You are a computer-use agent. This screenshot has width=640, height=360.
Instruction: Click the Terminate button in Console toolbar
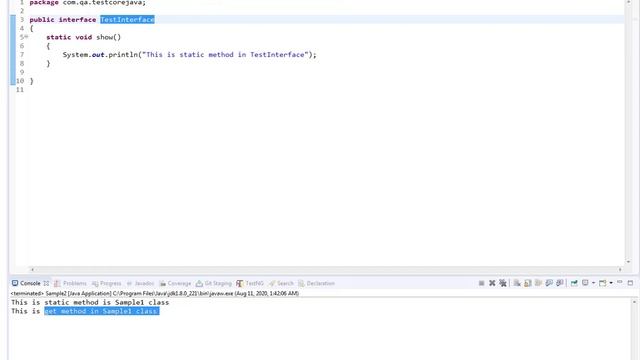point(482,283)
